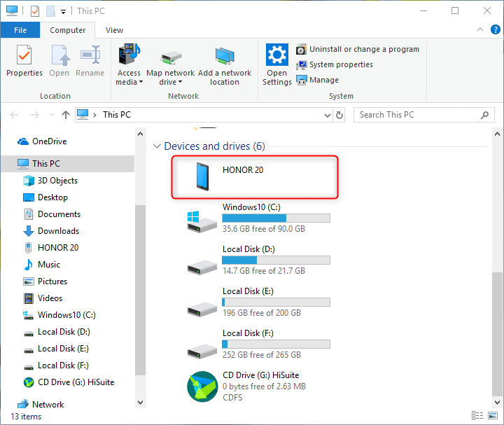Switch to large icons view layout
Image resolution: width=504 pixels, height=425 pixels.
(x=493, y=416)
